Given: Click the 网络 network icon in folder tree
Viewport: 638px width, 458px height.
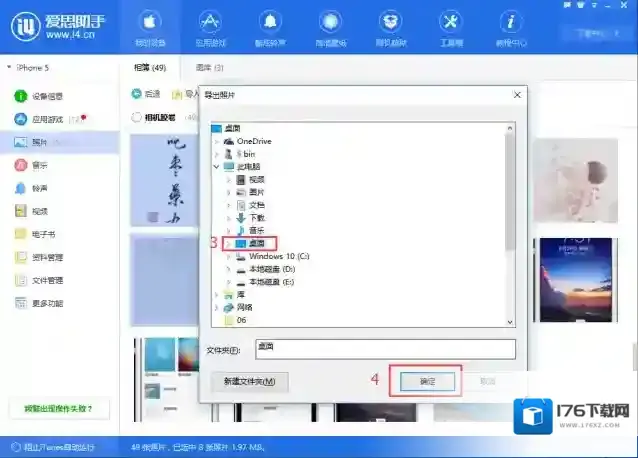Looking at the screenshot, I should click(229, 307).
